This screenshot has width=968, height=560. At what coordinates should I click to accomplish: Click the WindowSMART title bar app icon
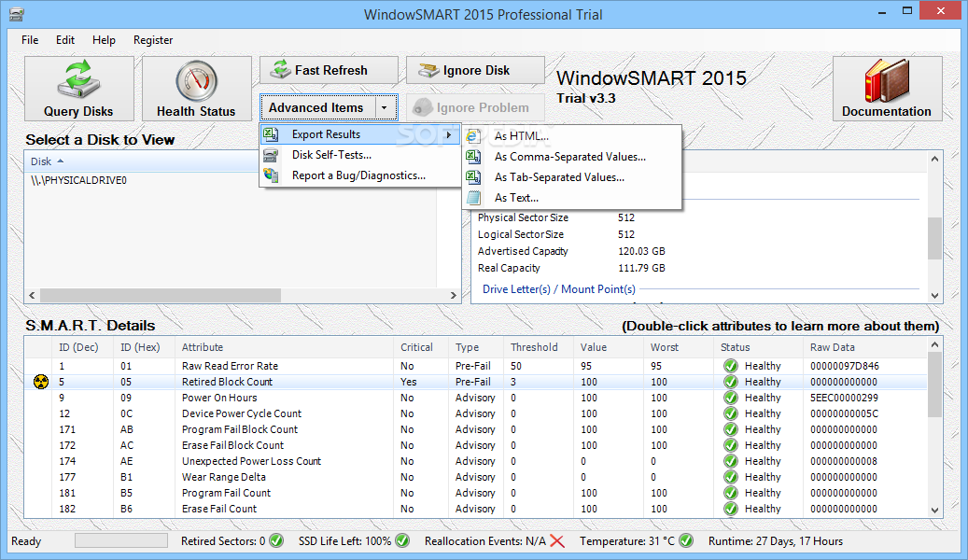(17, 14)
